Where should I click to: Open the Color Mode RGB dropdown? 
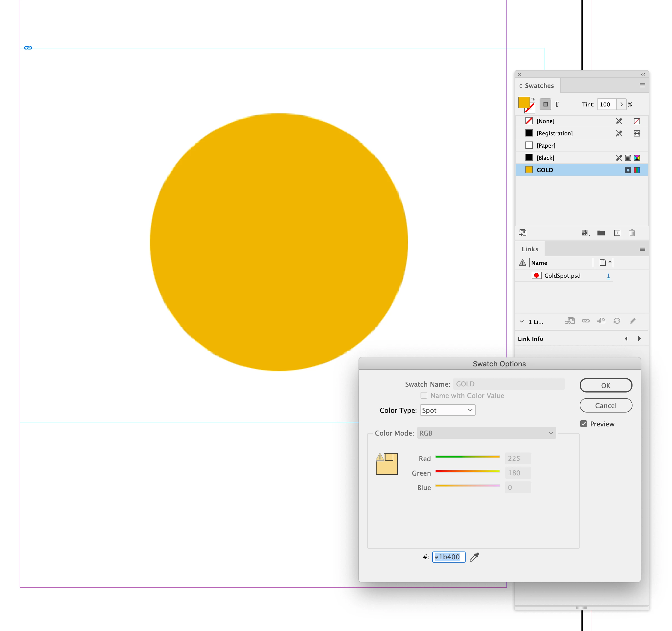[x=486, y=433]
